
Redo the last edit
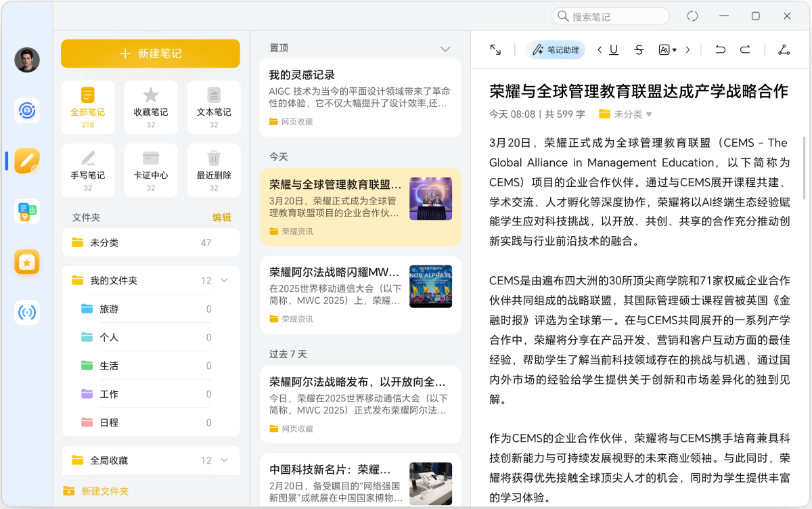point(745,49)
